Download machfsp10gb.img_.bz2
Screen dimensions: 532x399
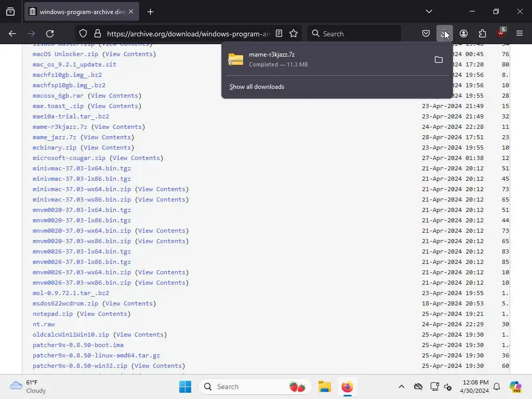tap(69, 86)
